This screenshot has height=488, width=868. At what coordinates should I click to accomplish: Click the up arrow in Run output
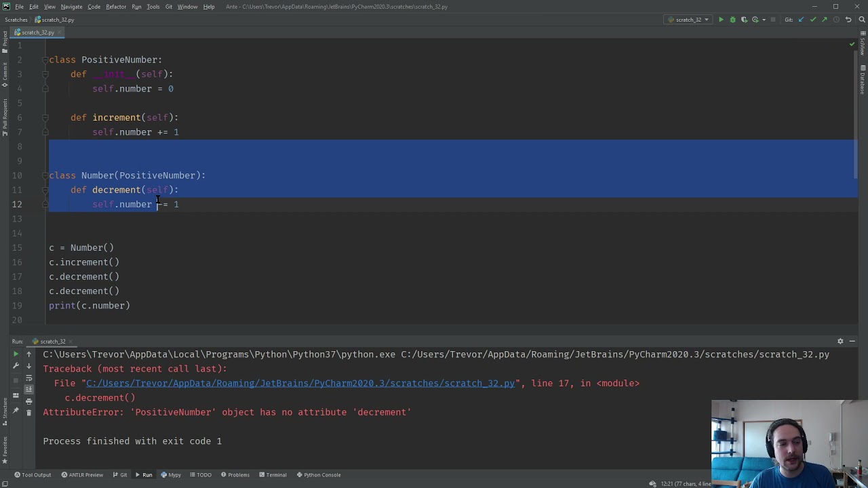[x=28, y=354]
